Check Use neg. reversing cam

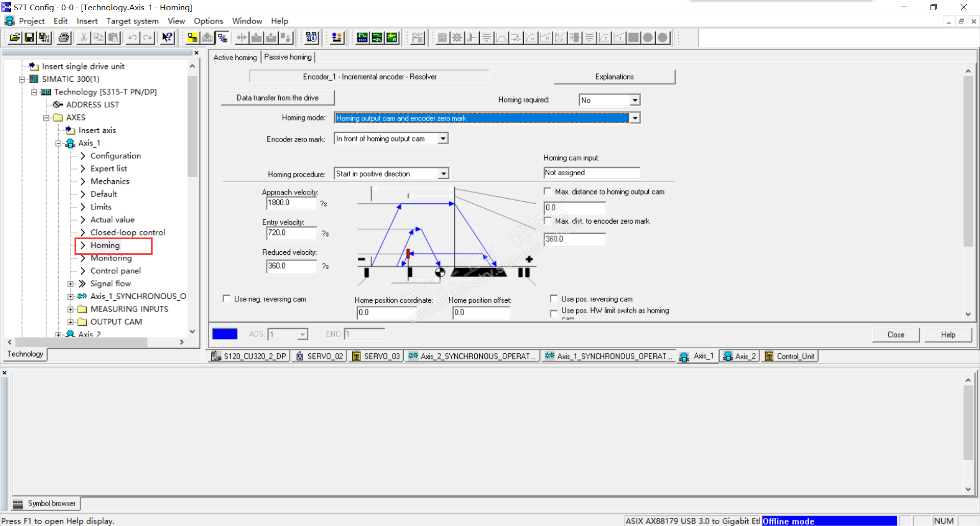[227, 299]
